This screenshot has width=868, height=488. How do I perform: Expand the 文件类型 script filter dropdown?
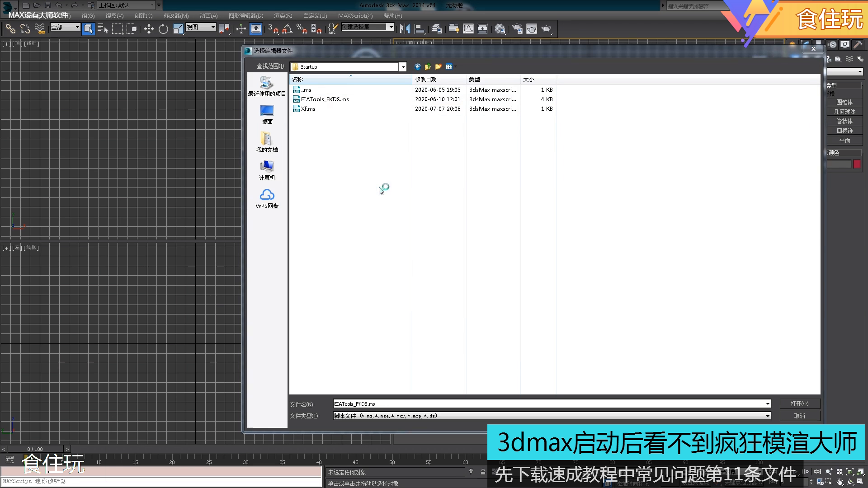[x=767, y=416]
